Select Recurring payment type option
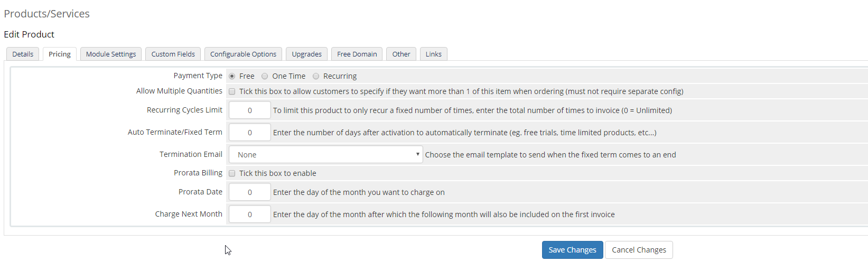The height and width of the screenshot is (280, 868). tap(316, 76)
